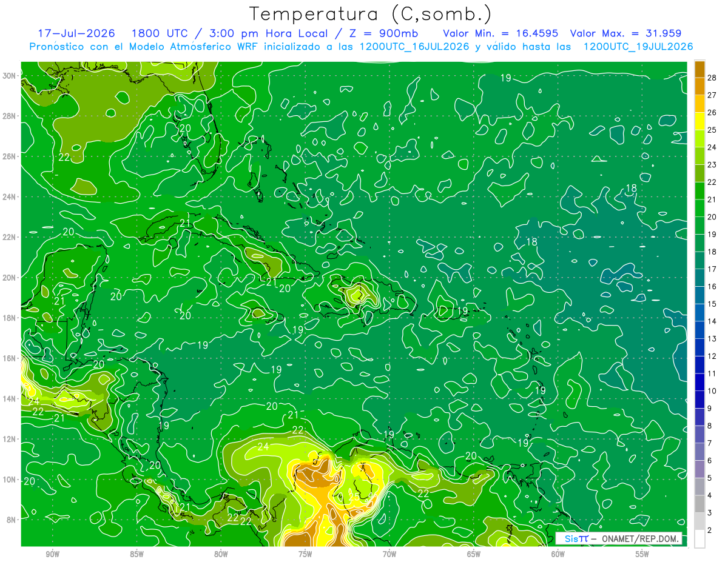Click the '30N' latitude axis label

(9, 75)
